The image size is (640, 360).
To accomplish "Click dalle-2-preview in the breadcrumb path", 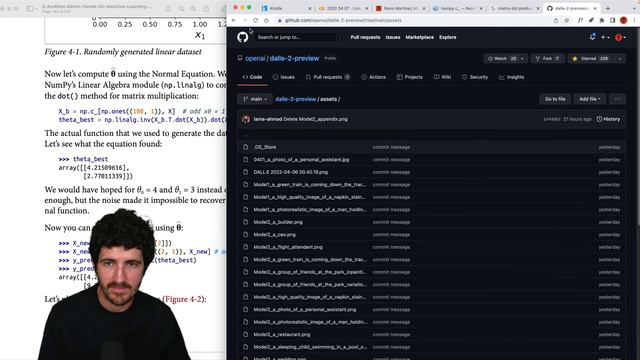I will coord(296,99).
